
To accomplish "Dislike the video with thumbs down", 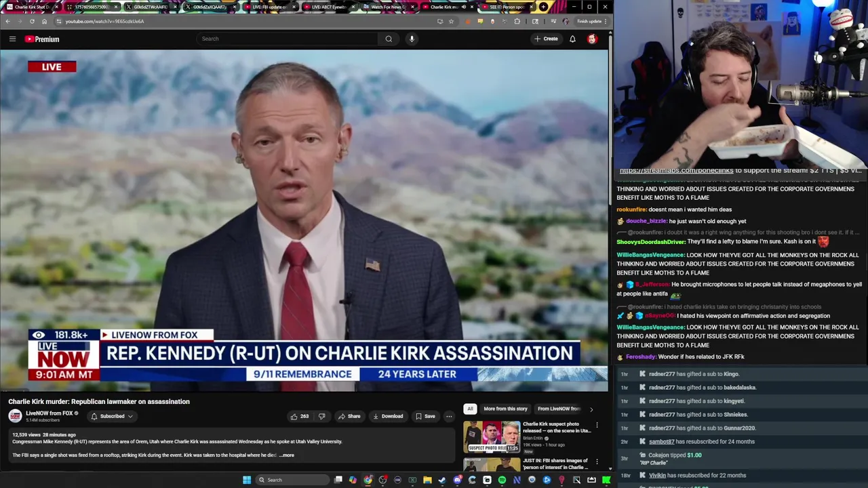I will pyautogui.click(x=322, y=416).
